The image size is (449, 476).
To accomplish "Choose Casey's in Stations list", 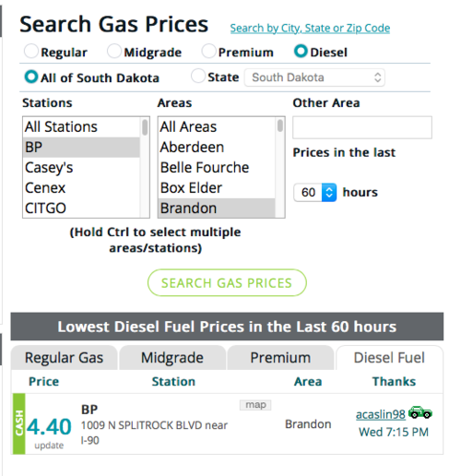I will (x=81, y=168).
